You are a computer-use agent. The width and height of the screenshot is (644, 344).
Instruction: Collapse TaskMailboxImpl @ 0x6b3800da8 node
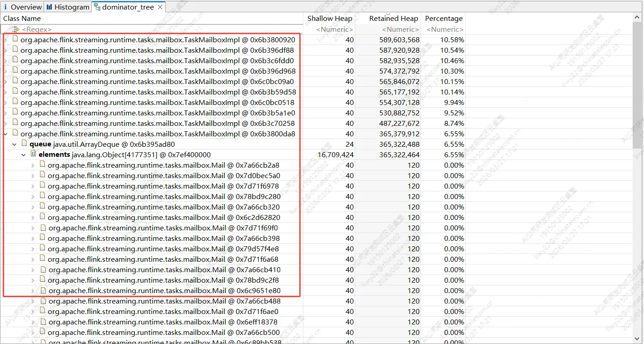pos(5,134)
